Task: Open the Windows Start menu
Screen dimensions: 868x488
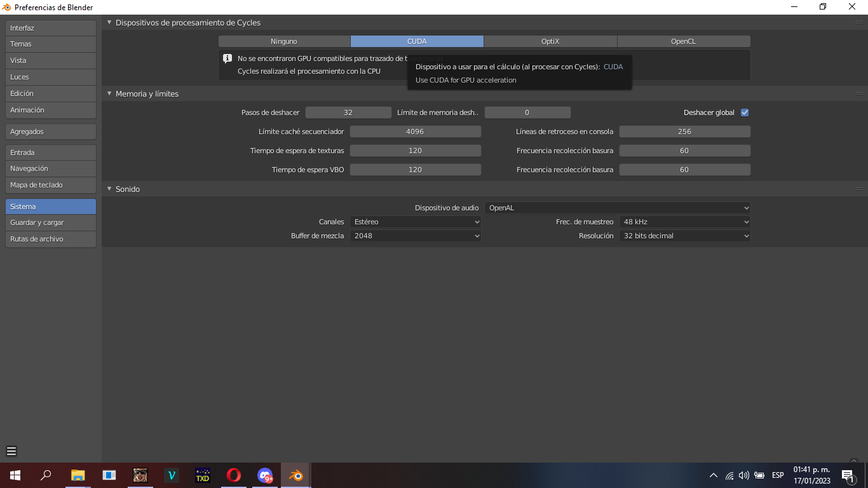Action: 15,475
